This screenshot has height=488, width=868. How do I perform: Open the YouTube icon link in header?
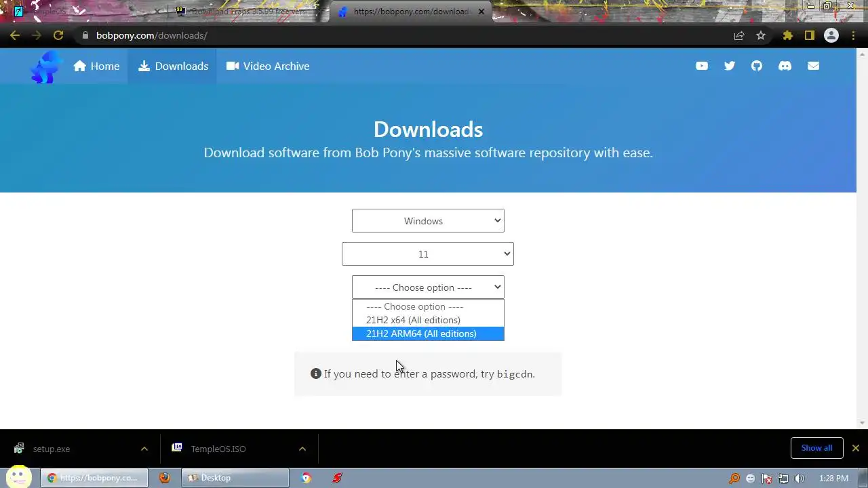tap(702, 66)
